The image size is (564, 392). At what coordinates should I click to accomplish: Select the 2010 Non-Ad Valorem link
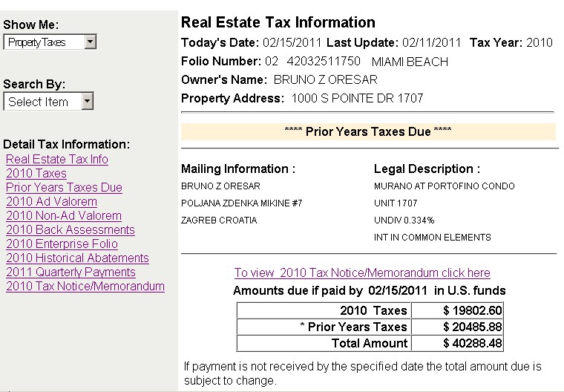64,216
